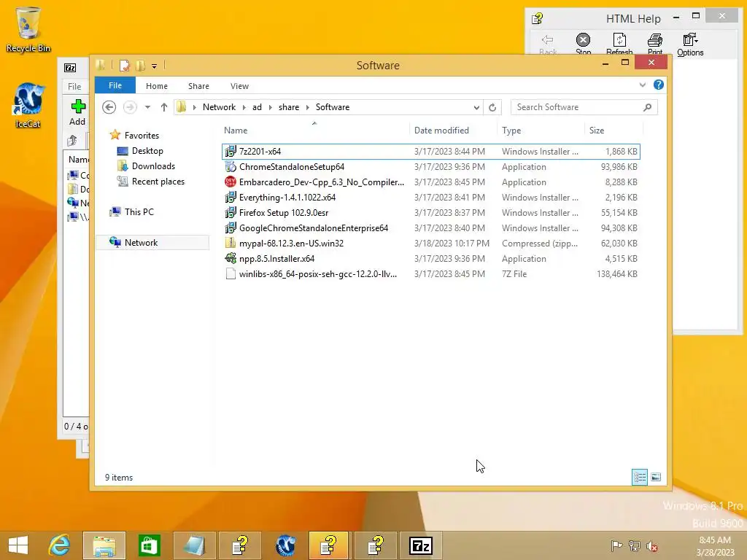The width and height of the screenshot is (747, 560).
Task: Click the search magnifier icon
Action: pos(648,107)
